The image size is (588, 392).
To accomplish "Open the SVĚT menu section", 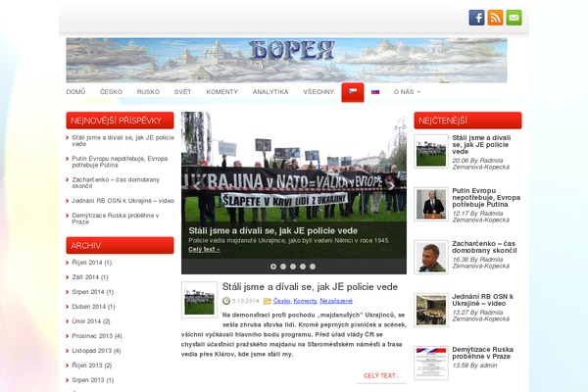I will (x=182, y=92).
